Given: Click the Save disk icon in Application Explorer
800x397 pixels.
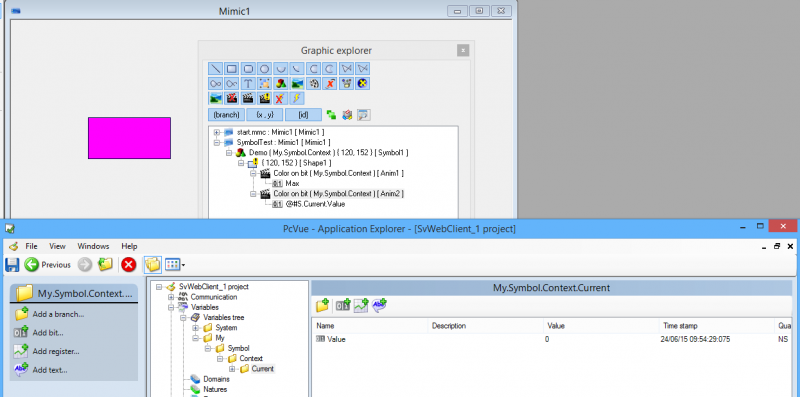Looking at the screenshot, I should 12,264.
